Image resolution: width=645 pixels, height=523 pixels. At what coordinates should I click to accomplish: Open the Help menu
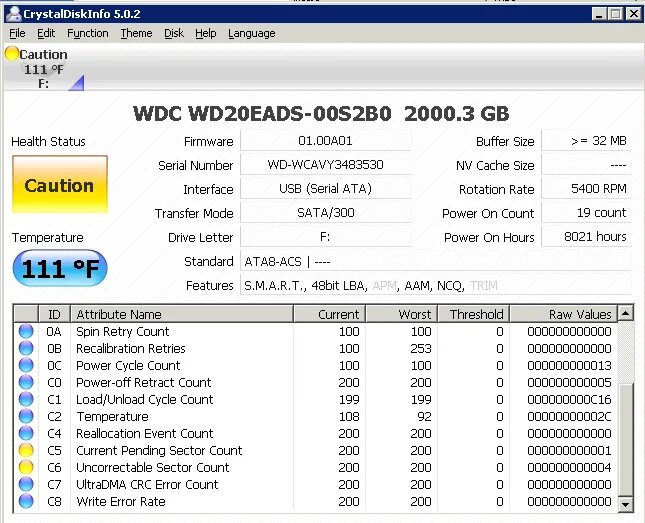[206, 33]
